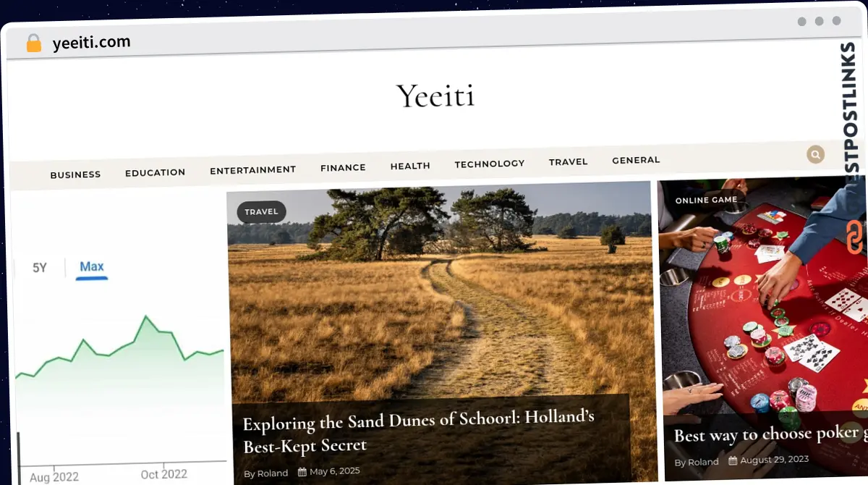Click calendar icon beside May 6, 2025
The width and height of the screenshot is (868, 485).
[x=302, y=473]
